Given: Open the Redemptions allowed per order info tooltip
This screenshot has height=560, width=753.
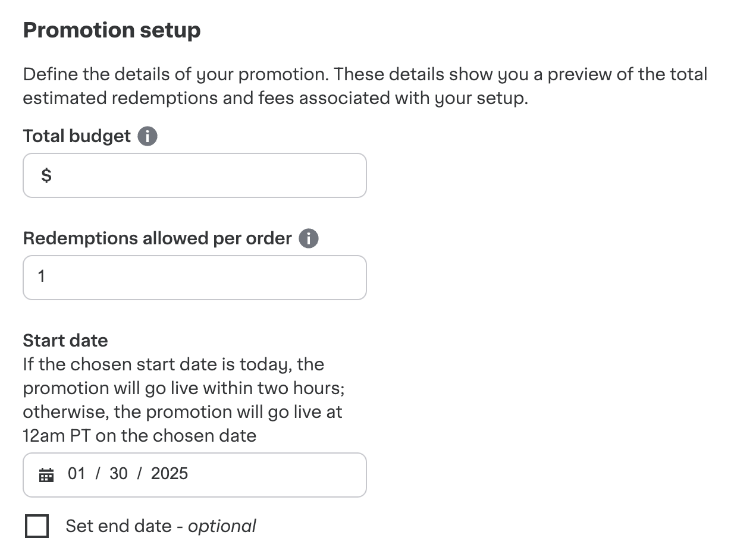Looking at the screenshot, I should tap(309, 239).
